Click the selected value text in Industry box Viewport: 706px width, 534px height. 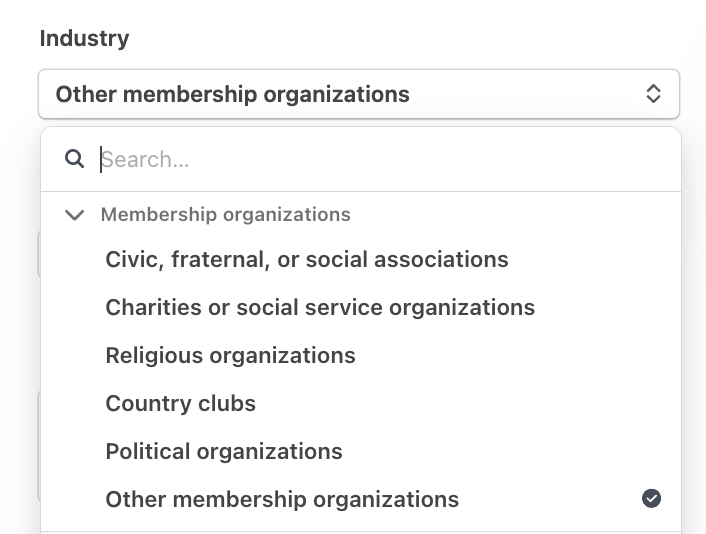[232, 94]
